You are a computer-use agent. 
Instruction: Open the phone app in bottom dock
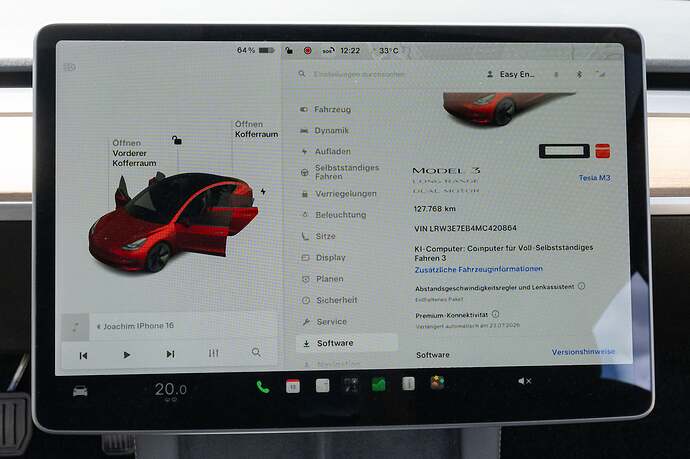coord(263,386)
